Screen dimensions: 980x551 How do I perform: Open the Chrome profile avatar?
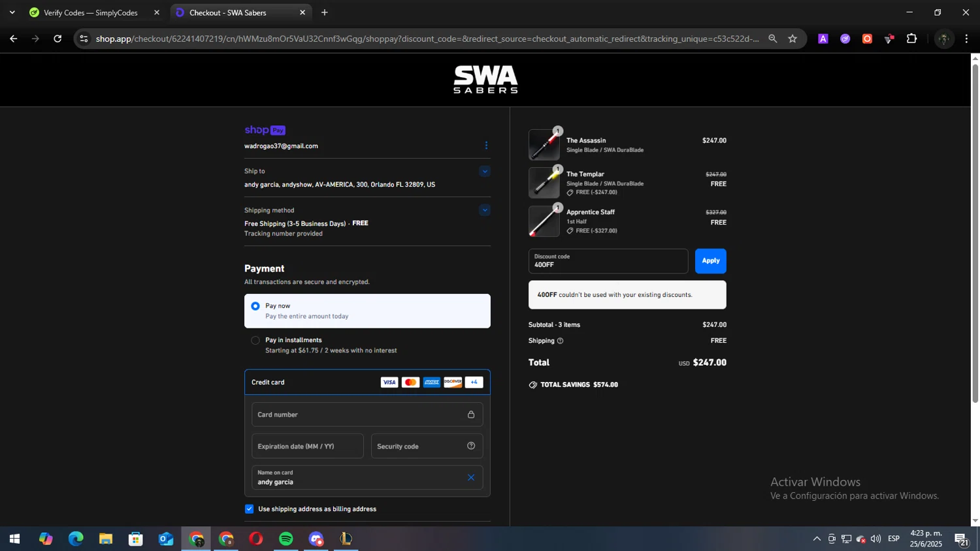[943, 39]
